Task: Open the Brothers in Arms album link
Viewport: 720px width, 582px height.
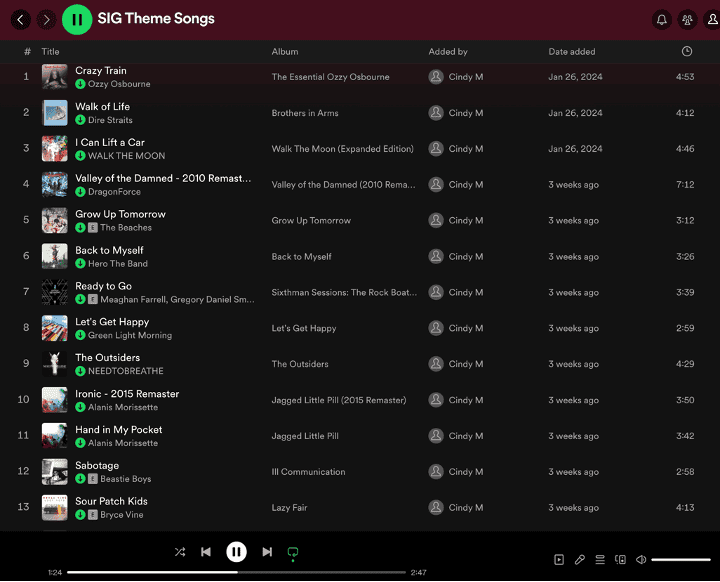Action: [x=305, y=113]
